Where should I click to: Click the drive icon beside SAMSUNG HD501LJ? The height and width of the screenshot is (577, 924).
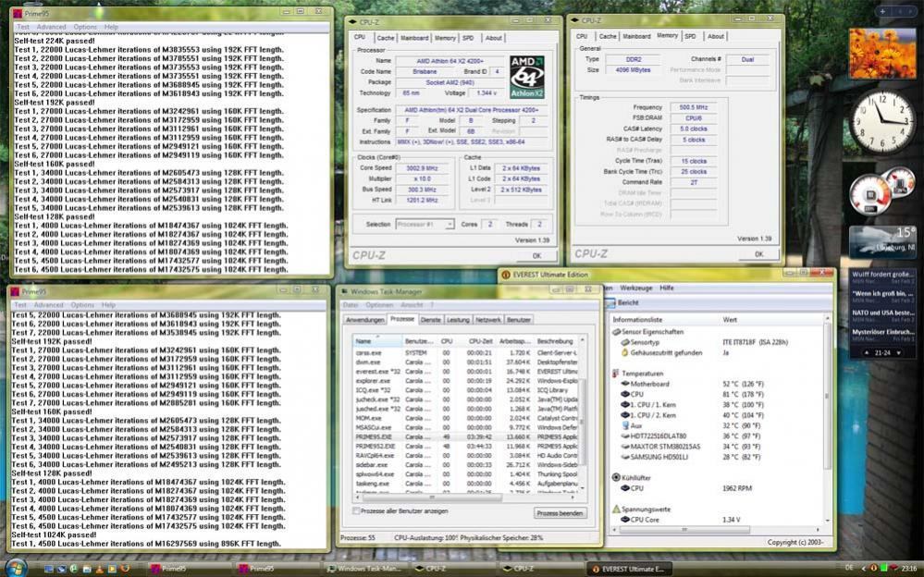pos(625,457)
